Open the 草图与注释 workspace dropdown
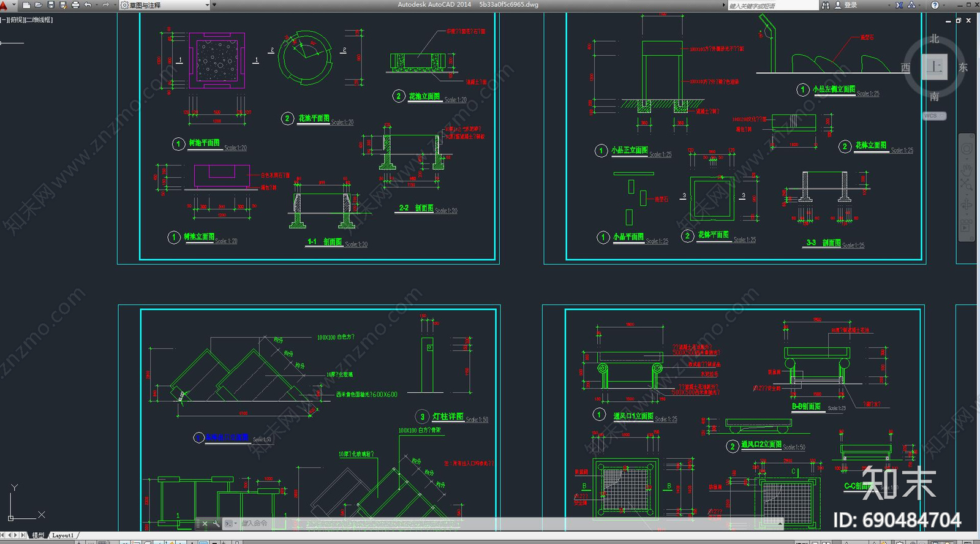The image size is (980, 544). [x=165, y=5]
